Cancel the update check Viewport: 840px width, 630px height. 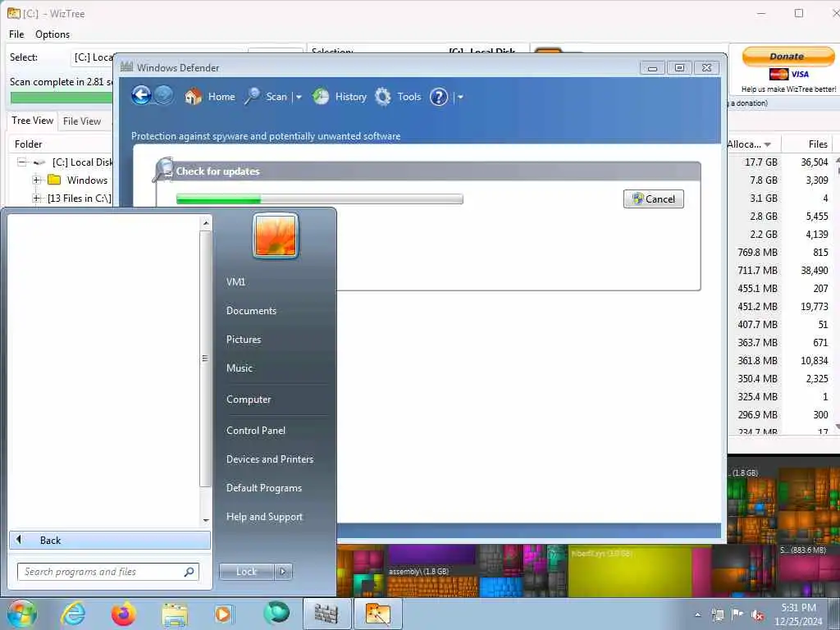pyautogui.click(x=654, y=199)
